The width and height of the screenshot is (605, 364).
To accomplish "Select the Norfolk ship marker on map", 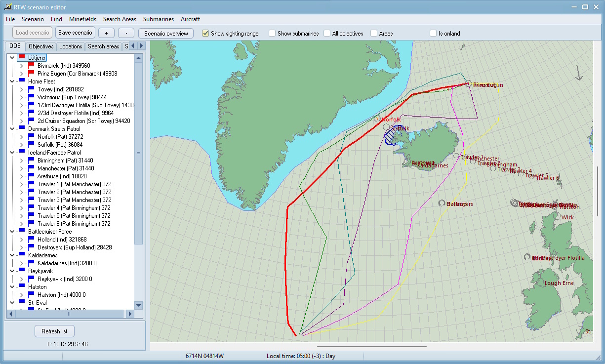I will 377,119.
